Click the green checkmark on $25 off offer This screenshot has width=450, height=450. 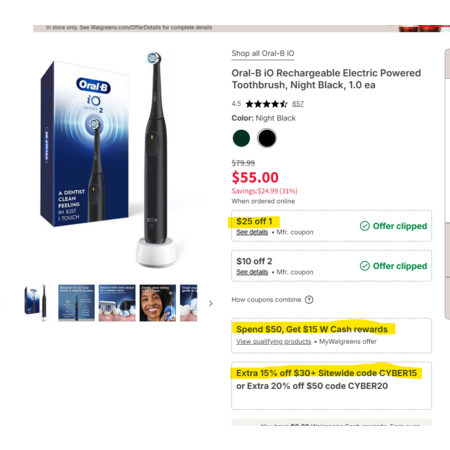coord(365,226)
